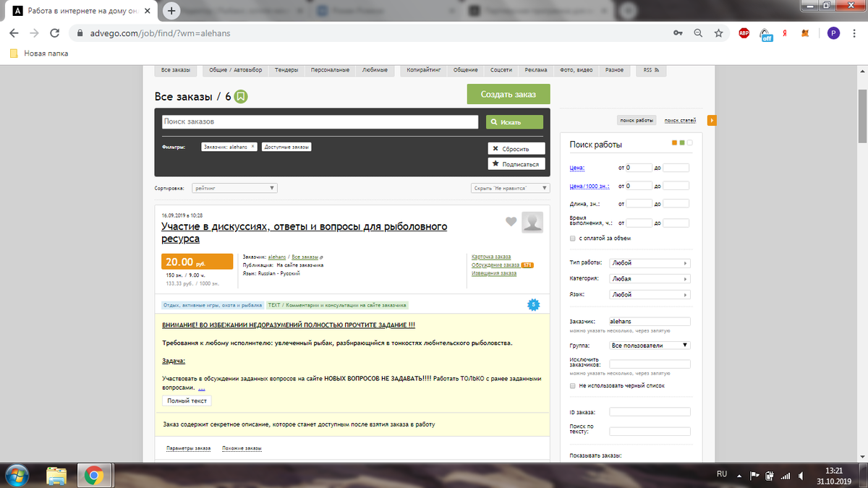Viewport: 868px width, 488px height.
Task: Click the Chrome taskbar icon
Action: (x=93, y=476)
